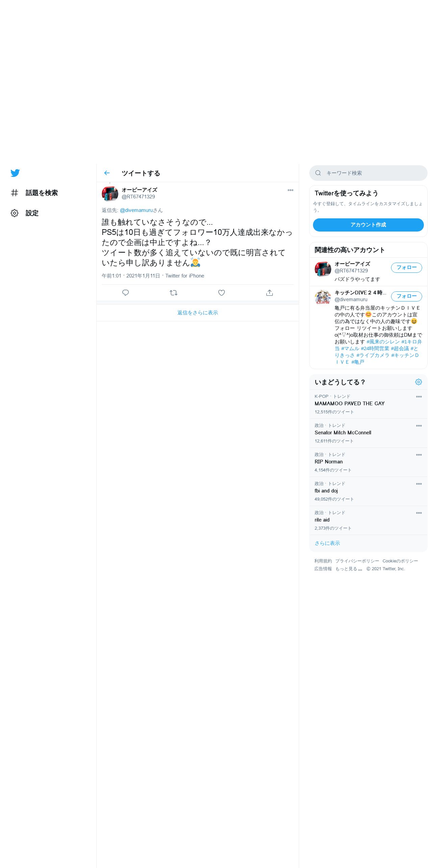Image resolution: width=434 pixels, height=868 pixels.
Task: Click the reply speech bubble icon
Action: [x=125, y=293]
